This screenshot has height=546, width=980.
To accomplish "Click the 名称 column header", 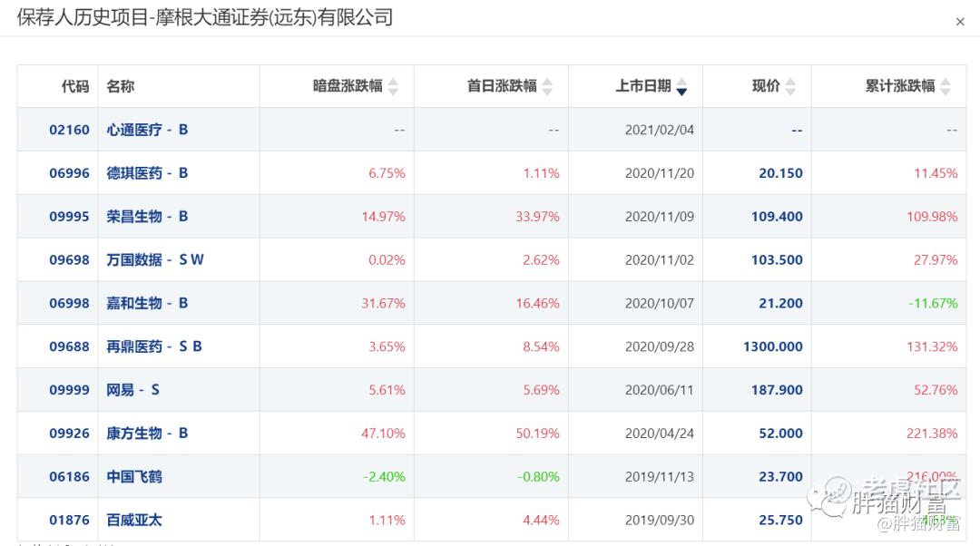I will point(121,86).
